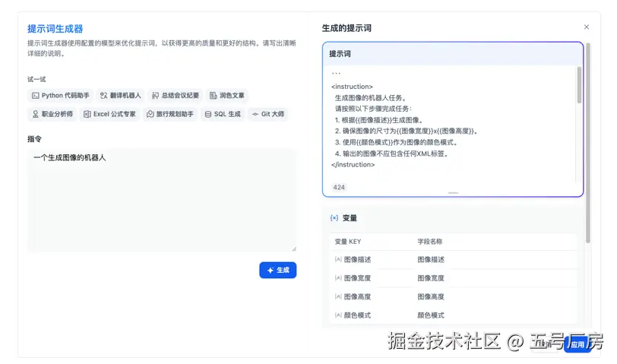Click the 变量 KEY column header

point(348,242)
